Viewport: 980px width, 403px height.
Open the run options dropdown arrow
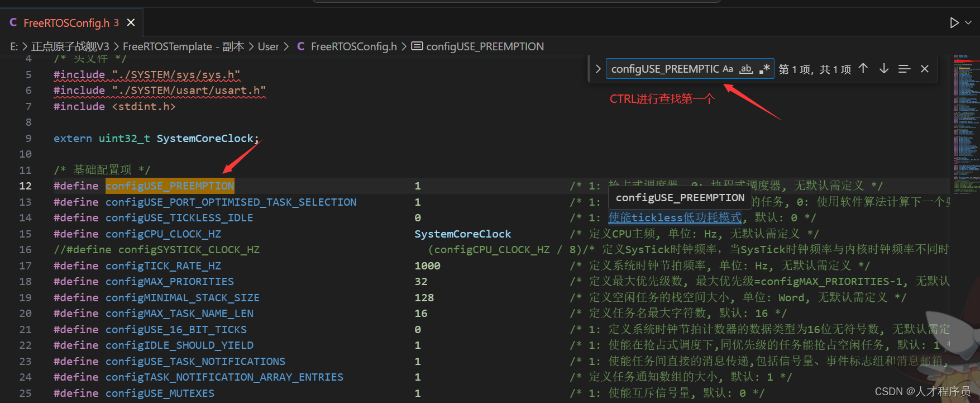click(969, 22)
